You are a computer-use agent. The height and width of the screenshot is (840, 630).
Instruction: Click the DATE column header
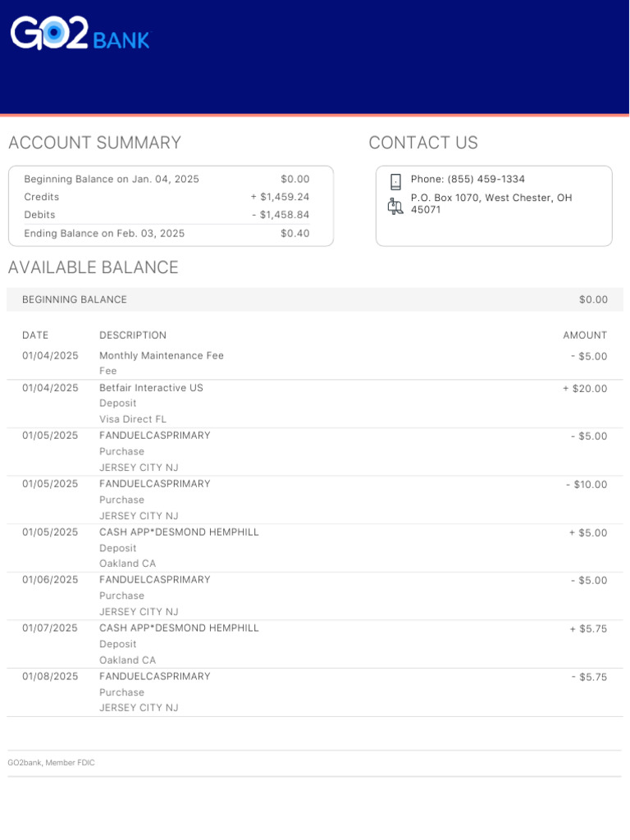tap(35, 336)
